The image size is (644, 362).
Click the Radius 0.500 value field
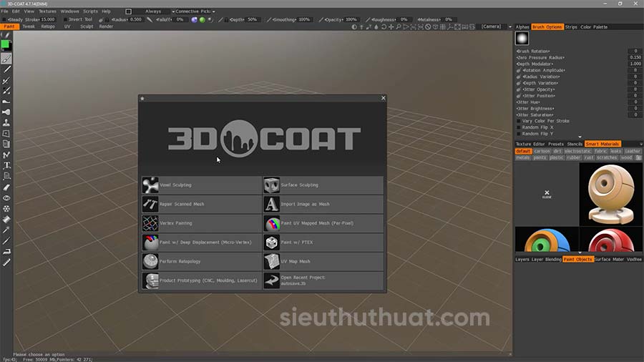[135, 20]
